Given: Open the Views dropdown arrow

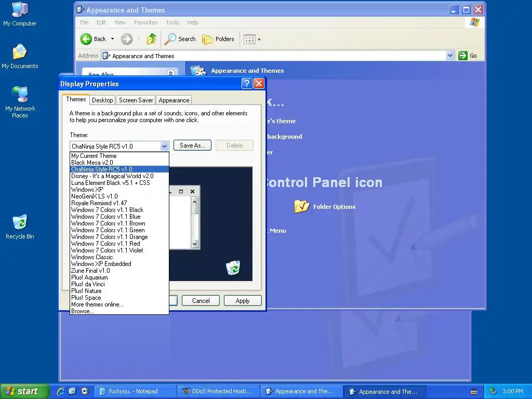Looking at the screenshot, I should (x=259, y=39).
